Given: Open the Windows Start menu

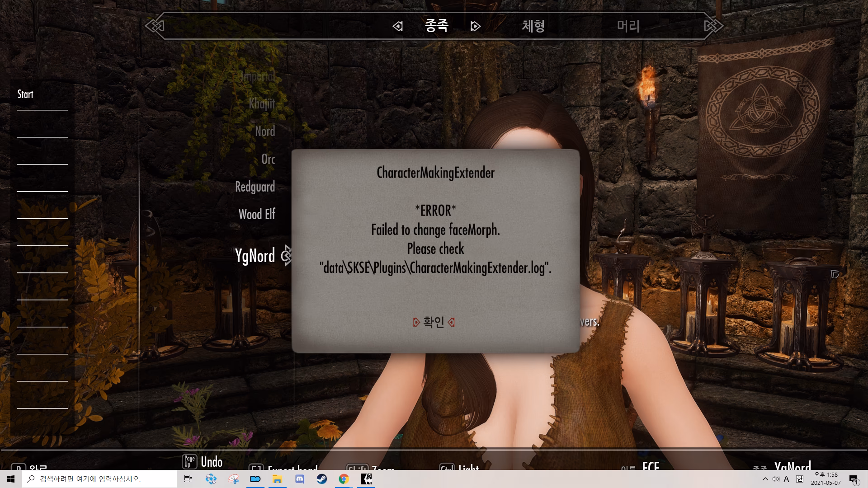Looking at the screenshot, I should point(11,479).
